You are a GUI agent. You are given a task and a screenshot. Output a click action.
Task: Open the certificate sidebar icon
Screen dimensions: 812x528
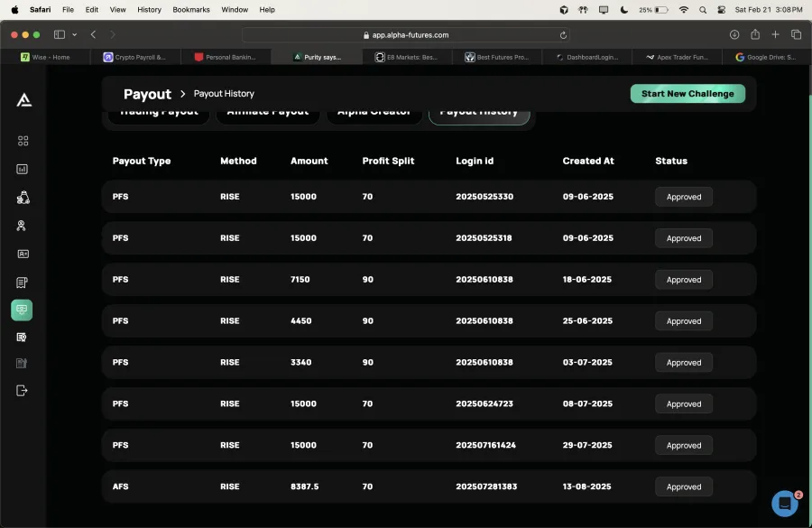pyautogui.click(x=22, y=338)
